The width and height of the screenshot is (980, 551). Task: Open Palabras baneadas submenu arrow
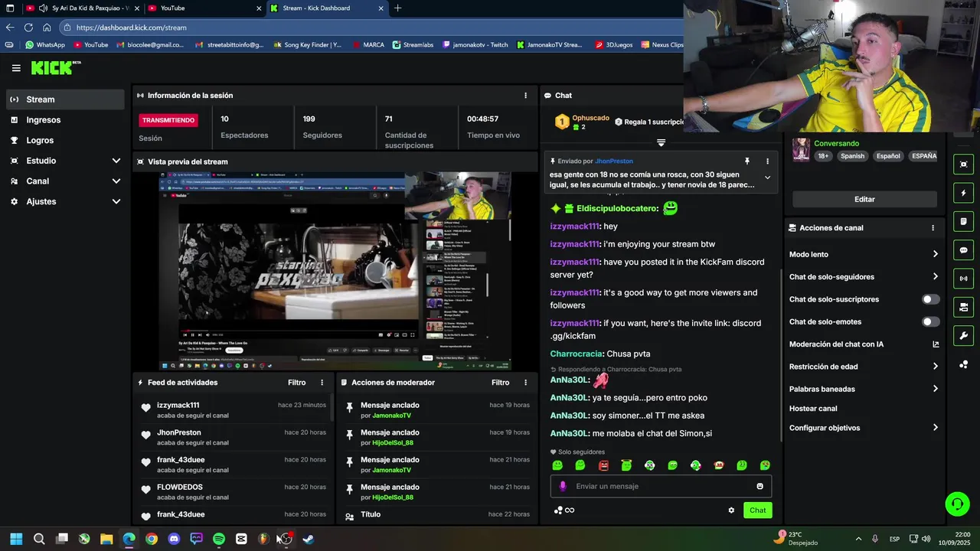point(935,389)
